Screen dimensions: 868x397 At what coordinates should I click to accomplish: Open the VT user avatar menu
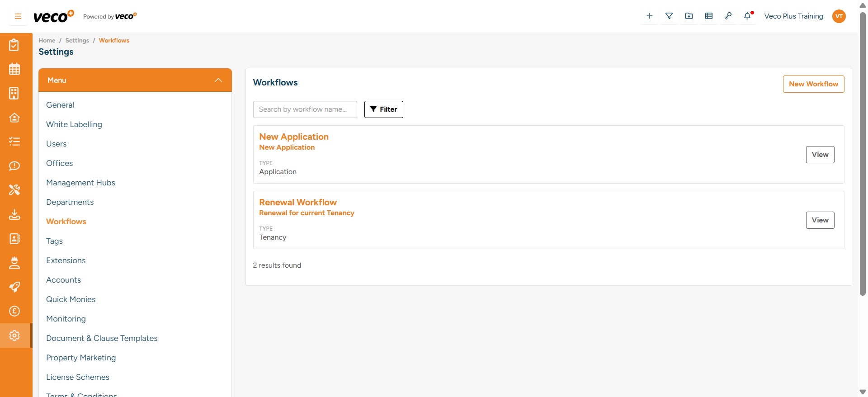click(839, 16)
